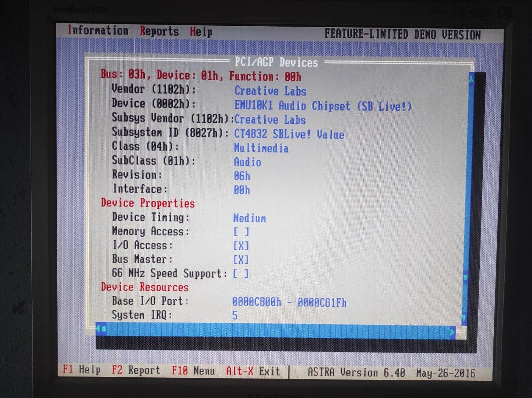Screen dimensions: 532x398
Task: Toggle the 66 MHz Speed Support checkbox
Action: (x=241, y=274)
